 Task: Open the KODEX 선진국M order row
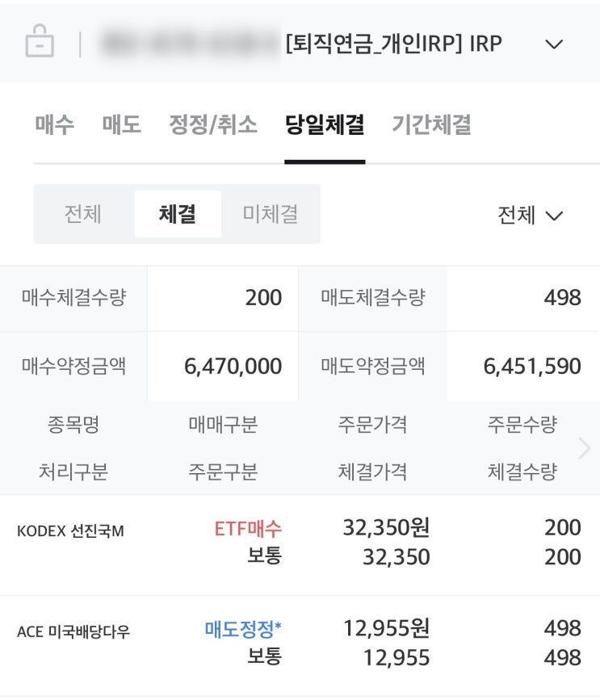[x=70, y=531]
